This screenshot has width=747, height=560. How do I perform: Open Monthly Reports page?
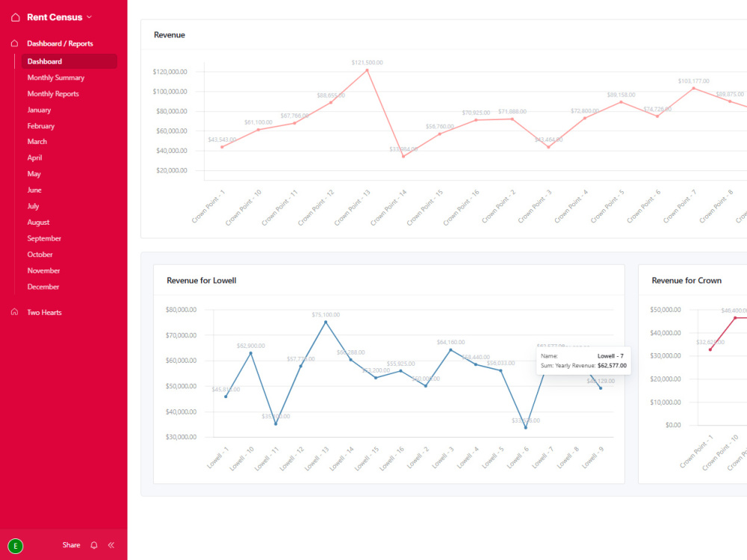pos(53,94)
